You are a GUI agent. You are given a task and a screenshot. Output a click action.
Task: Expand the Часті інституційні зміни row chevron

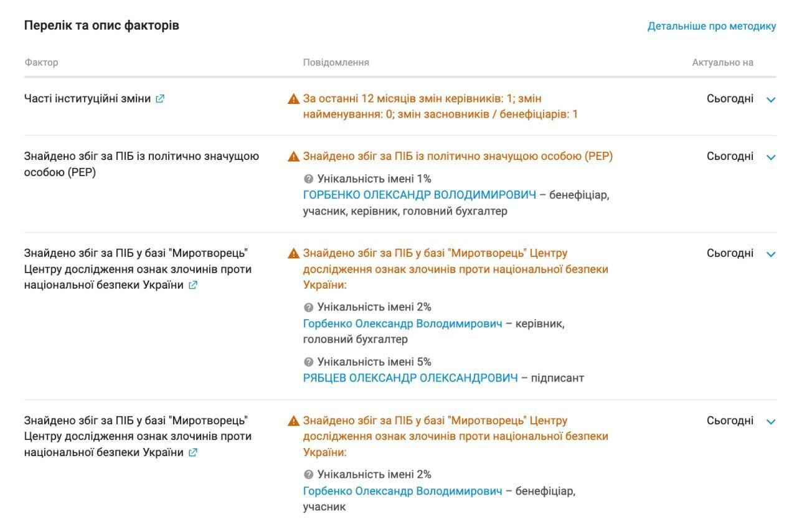771,100
